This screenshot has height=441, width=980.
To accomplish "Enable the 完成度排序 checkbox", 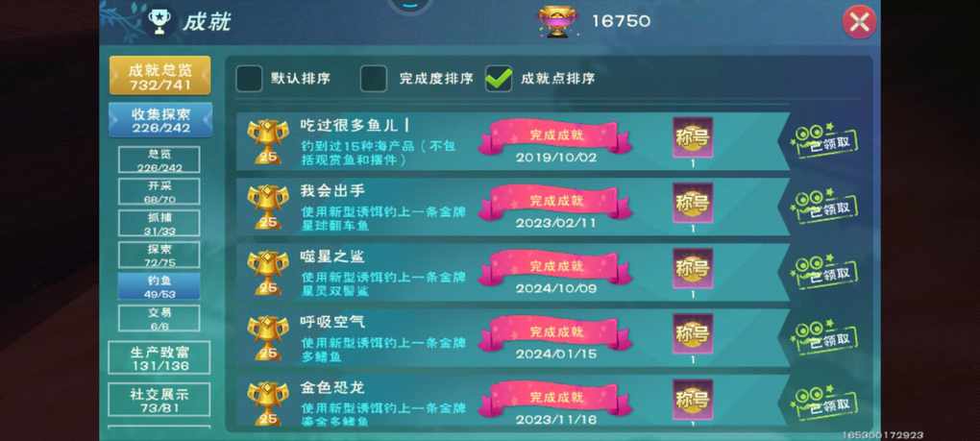I will pyautogui.click(x=374, y=79).
